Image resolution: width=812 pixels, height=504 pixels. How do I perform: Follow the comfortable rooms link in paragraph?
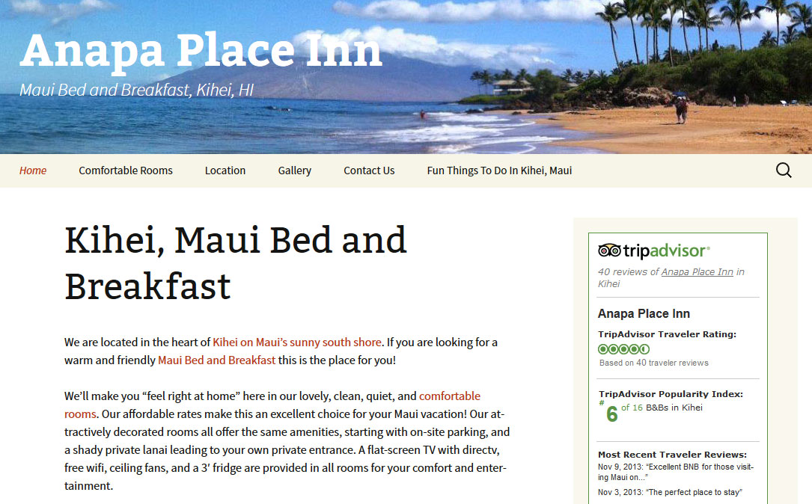(272, 405)
